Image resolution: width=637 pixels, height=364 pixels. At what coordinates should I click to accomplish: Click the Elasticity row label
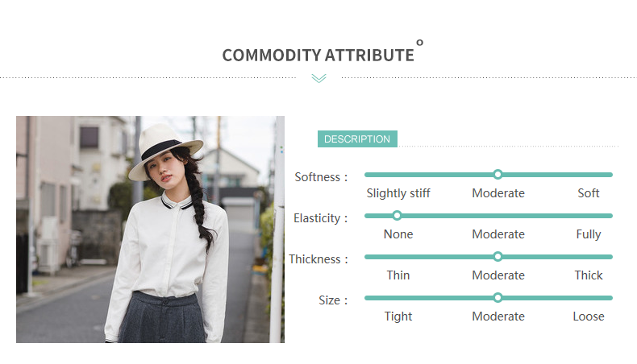coord(321,218)
